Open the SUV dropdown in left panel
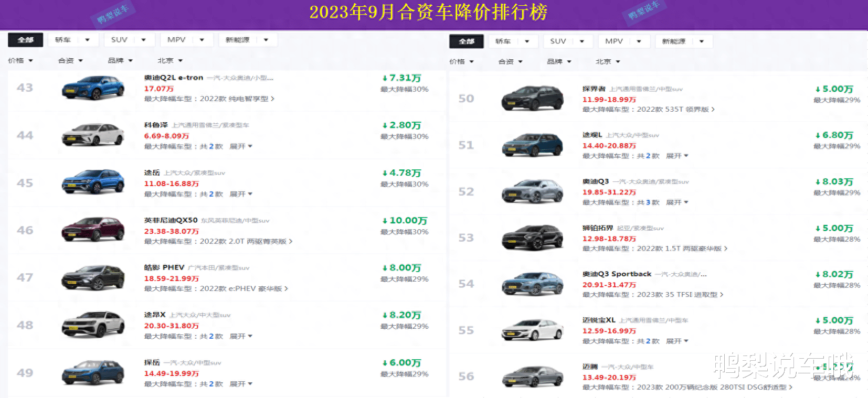Screen dimensions: 868x398 (x=129, y=40)
